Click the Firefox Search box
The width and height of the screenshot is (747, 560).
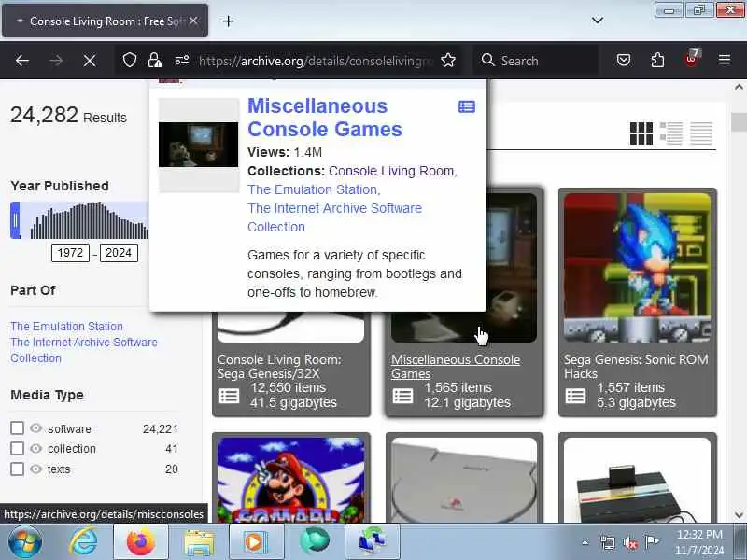pyautogui.click(x=536, y=61)
